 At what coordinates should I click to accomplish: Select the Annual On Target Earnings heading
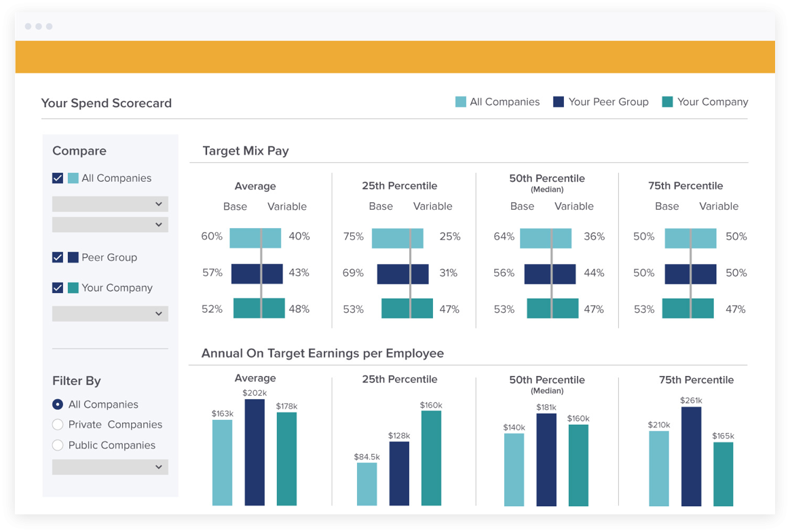(322, 354)
